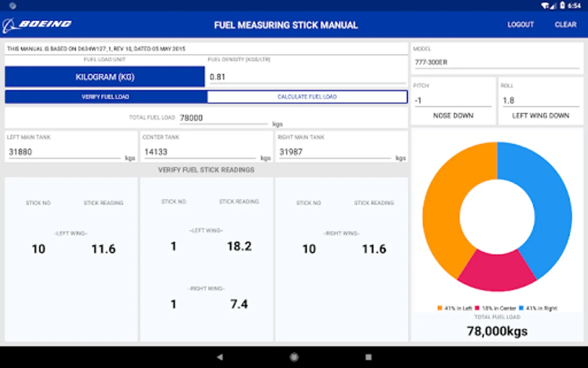The width and height of the screenshot is (588, 368).
Task: Click the LEFT MAIN TANK label
Action: [29, 137]
